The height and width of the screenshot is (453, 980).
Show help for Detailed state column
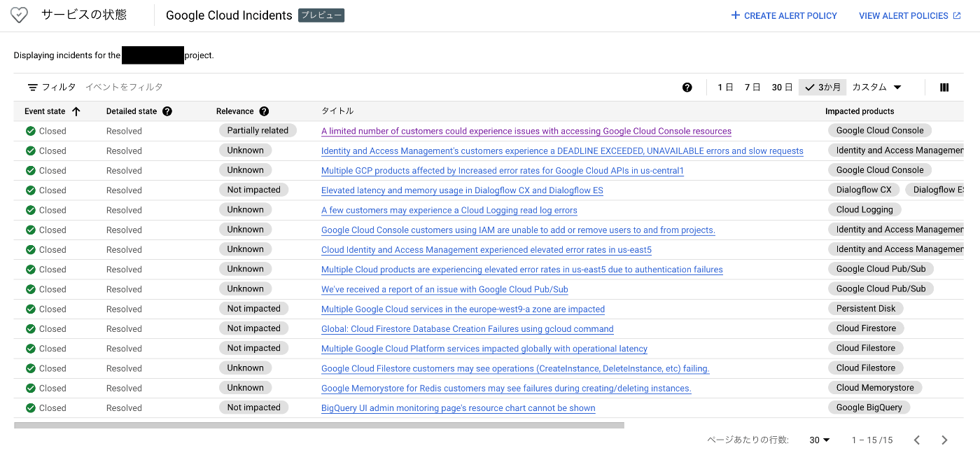pyautogui.click(x=167, y=111)
